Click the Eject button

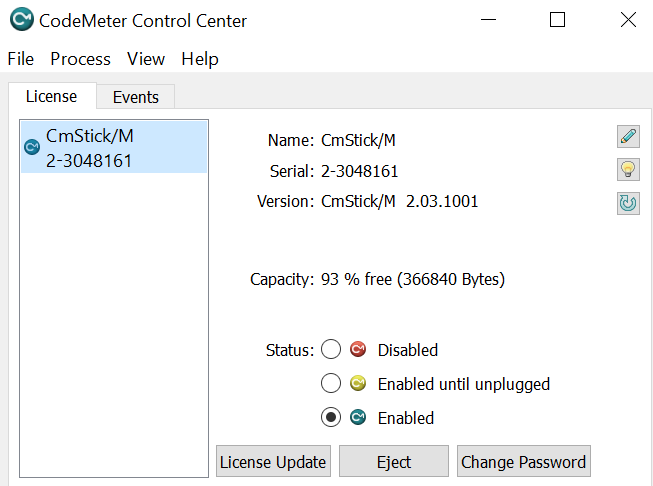pyautogui.click(x=394, y=461)
